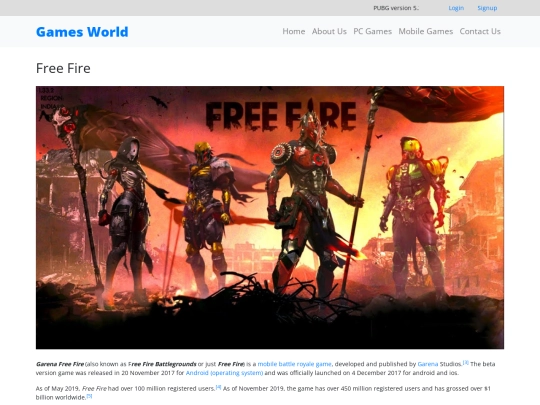This screenshot has width=540, height=405.
Task: Open citation reference 3
Action: tap(466, 362)
